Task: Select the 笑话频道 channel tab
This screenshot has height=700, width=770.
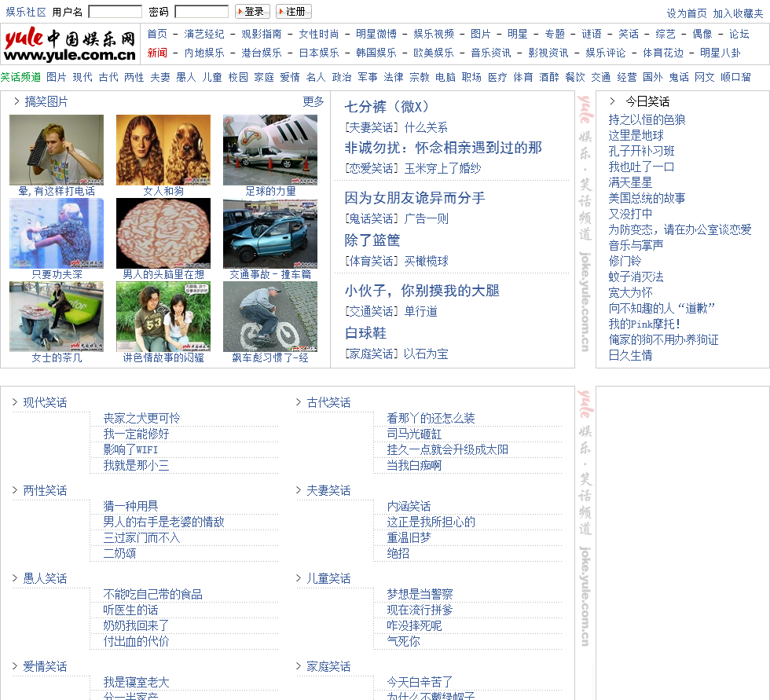Action: tap(20, 77)
